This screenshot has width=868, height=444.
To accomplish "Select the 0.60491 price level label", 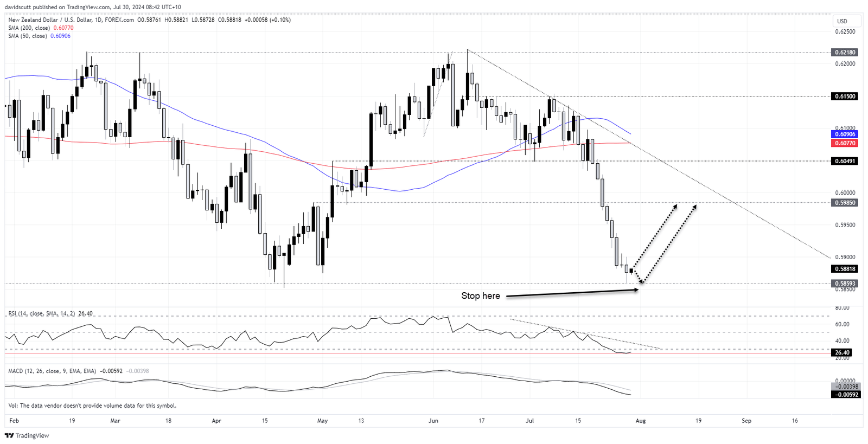I will point(845,161).
